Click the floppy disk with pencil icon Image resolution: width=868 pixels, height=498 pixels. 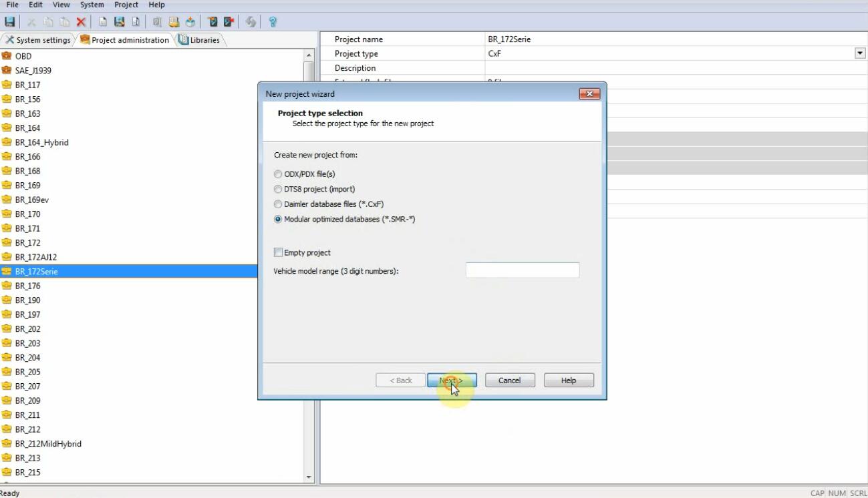[119, 22]
